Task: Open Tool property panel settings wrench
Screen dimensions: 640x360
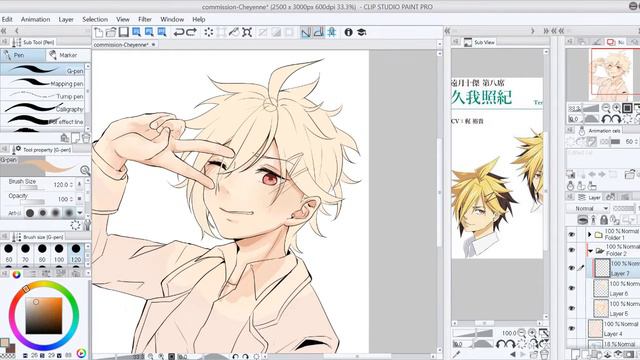Action: [87, 225]
